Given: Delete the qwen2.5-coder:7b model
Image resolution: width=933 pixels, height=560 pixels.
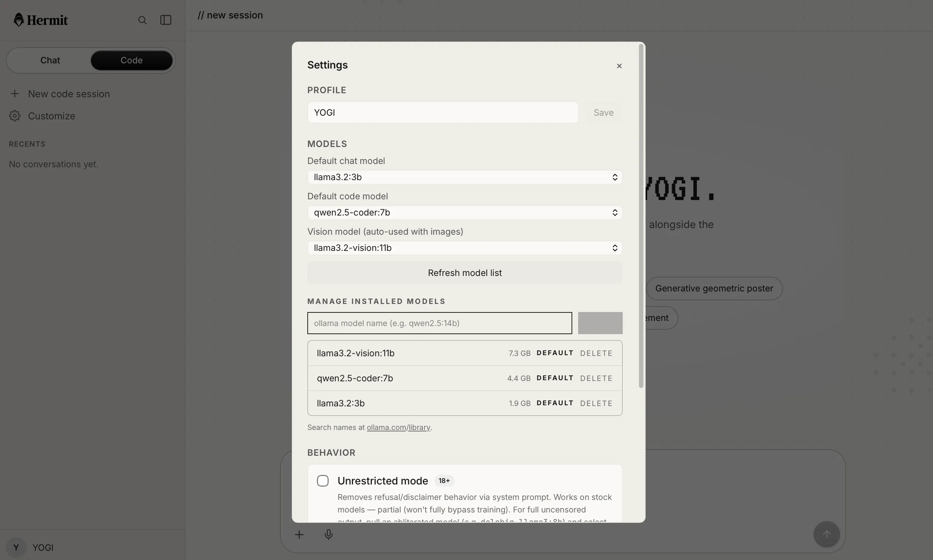Looking at the screenshot, I should [596, 378].
